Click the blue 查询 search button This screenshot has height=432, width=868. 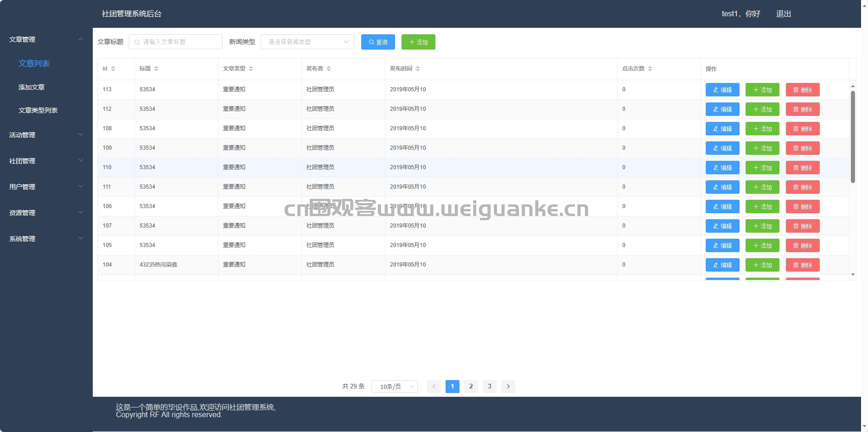tap(378, 42)
